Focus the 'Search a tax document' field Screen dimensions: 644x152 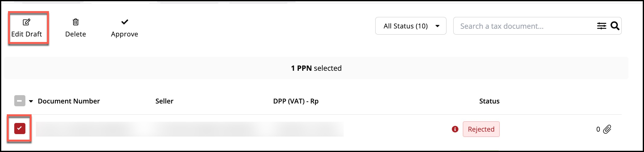click(x=523, y=26)
